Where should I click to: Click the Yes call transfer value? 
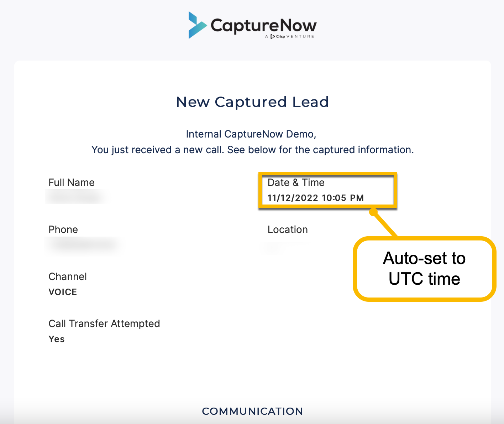coord(56,339)
